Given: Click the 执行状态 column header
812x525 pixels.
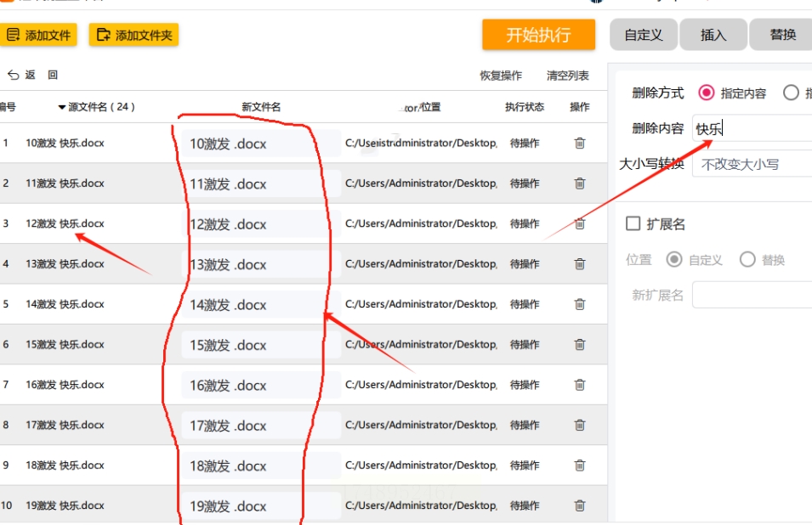Looking at the screenshot, I should tap(525, 107).
